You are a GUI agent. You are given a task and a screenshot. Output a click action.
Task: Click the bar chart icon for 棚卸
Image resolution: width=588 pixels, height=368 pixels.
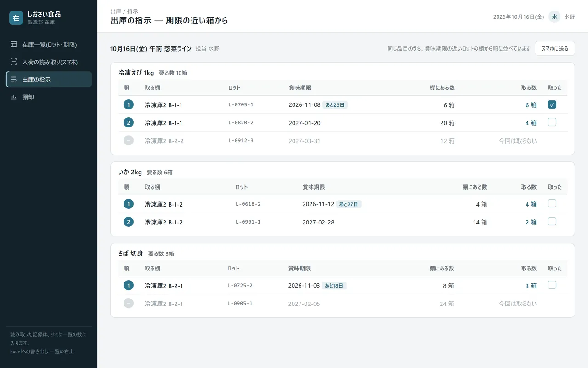tap(14, 97)
